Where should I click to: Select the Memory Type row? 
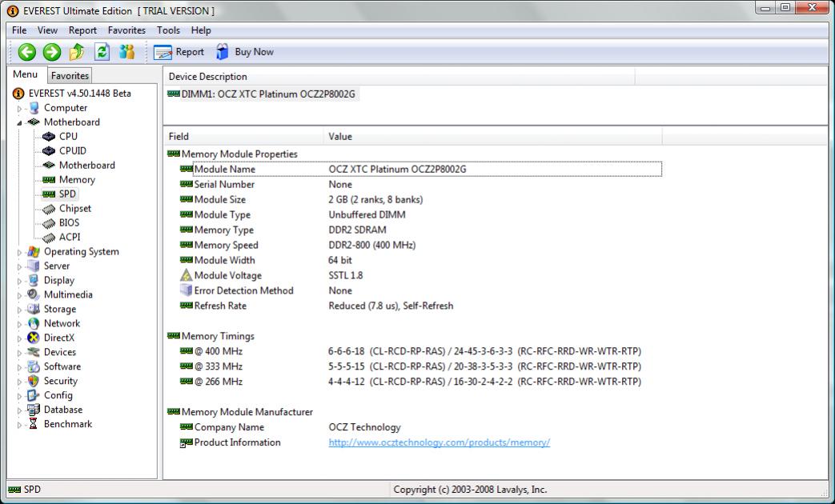(x=420, y=230)
